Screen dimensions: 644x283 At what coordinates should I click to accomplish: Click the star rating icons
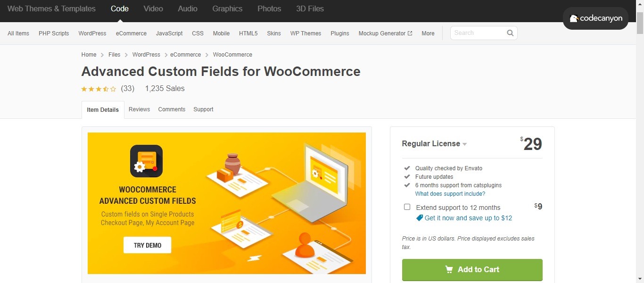tap(99, 89)
